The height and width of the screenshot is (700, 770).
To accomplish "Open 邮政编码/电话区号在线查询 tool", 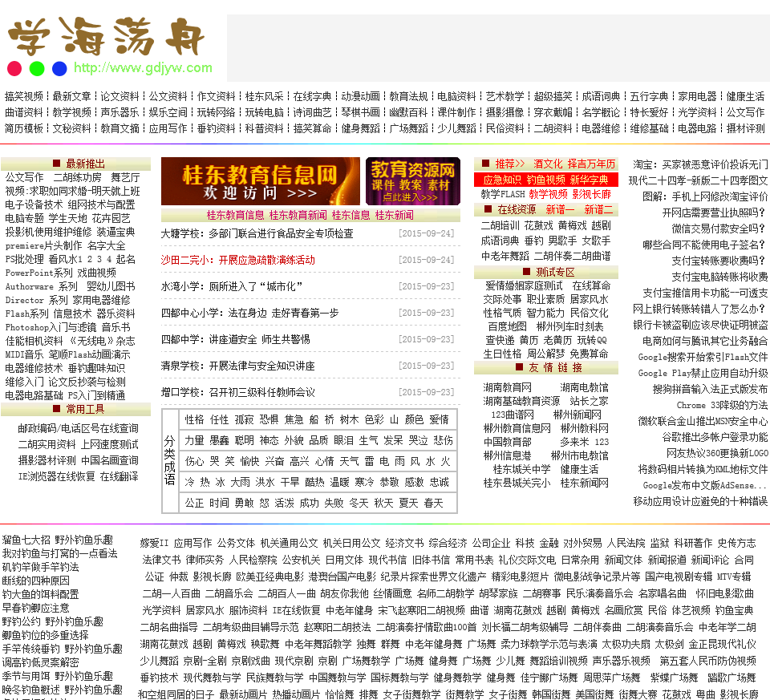I will coord(78,428).
